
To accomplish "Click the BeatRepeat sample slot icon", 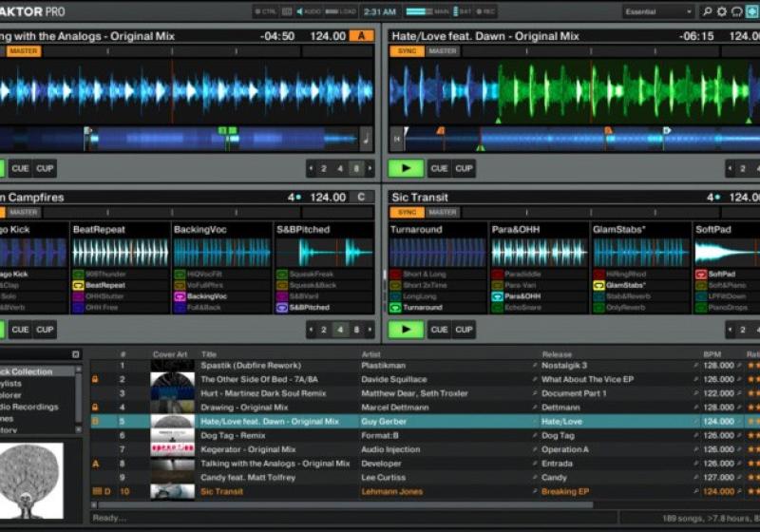I will click(x=77, y=285).
